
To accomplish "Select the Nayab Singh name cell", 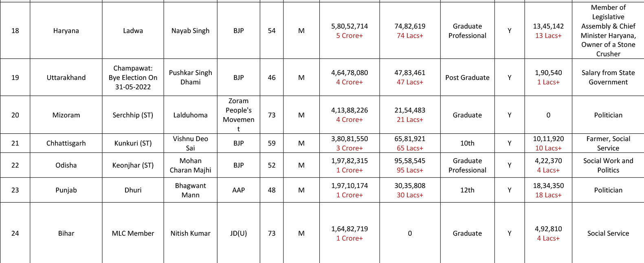I will point(190,31).
